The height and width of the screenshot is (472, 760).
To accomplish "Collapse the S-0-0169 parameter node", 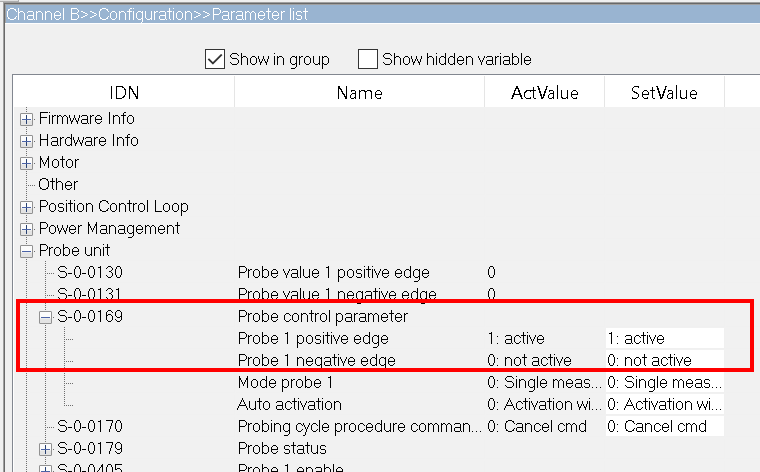I will [x=46, y=317].
